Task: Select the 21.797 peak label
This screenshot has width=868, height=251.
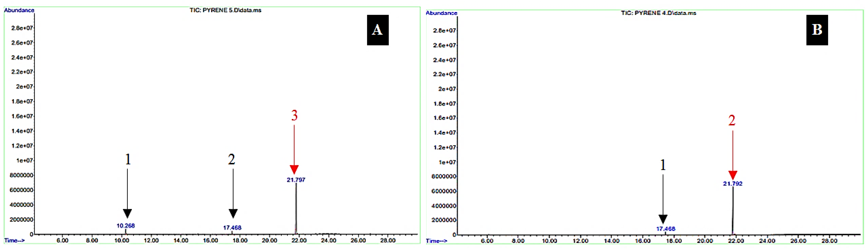Action: (296, 180)
